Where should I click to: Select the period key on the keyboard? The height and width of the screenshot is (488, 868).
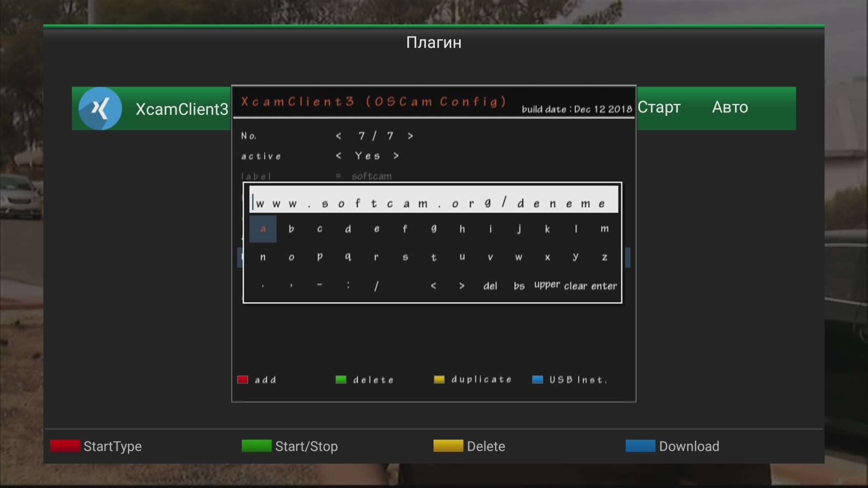(x=263, y=286)
